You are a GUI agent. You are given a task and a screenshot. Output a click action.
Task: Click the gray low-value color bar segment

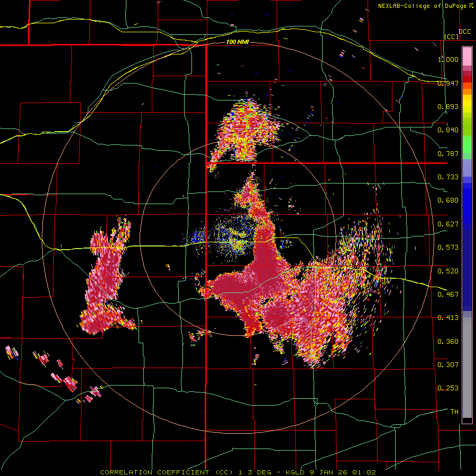467,368
